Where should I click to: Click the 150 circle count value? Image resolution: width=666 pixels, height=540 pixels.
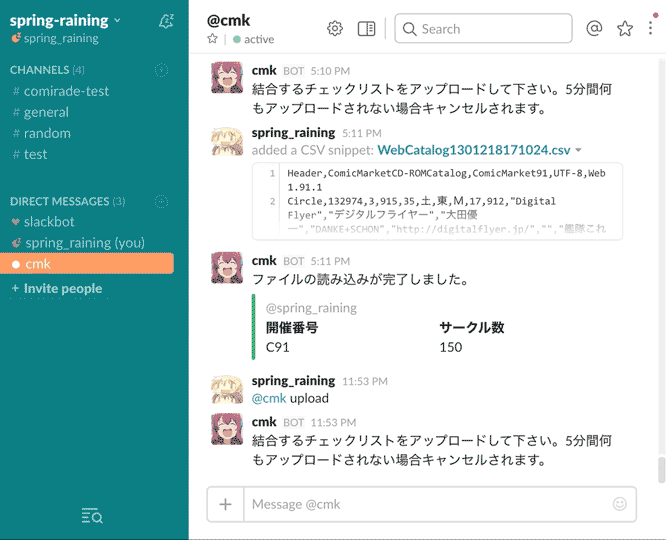click(451, 347)
